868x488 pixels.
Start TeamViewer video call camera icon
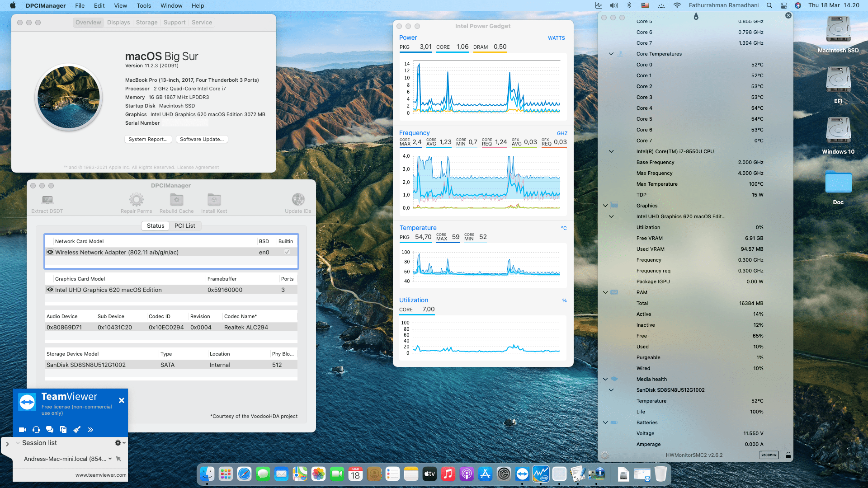tap(23, 430)
